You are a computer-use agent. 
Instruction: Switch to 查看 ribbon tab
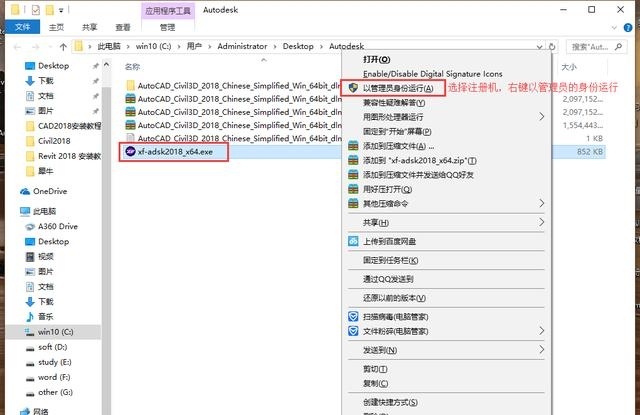point(122,27)
